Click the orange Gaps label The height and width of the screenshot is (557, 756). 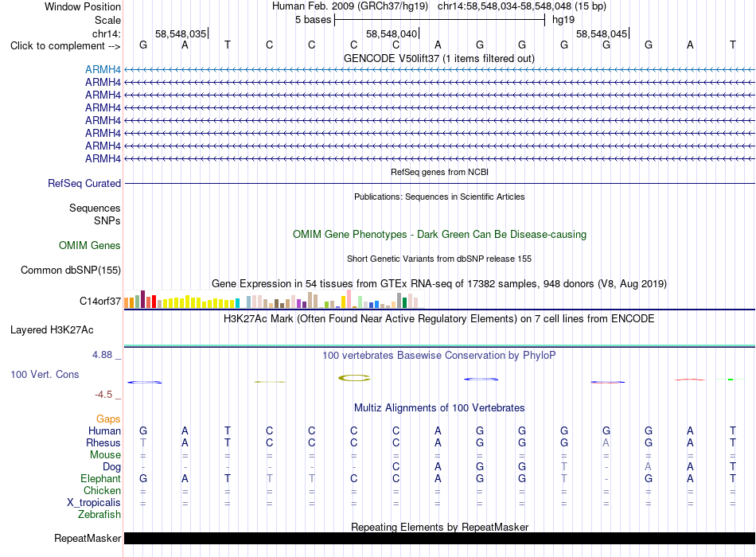pos(108,419)
